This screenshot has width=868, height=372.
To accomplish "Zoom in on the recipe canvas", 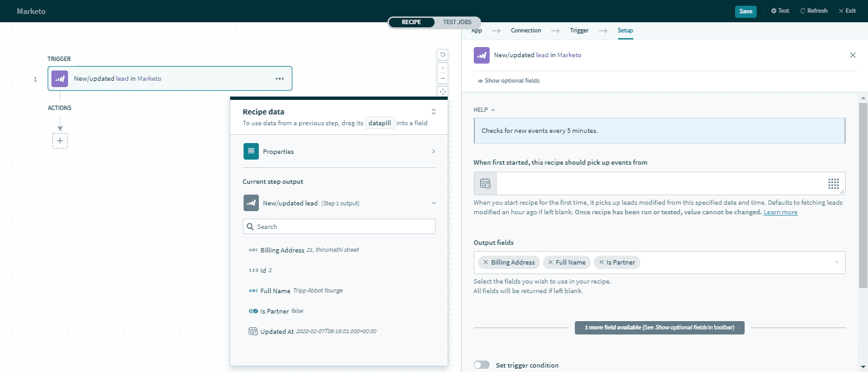I will tap(443, 68).
